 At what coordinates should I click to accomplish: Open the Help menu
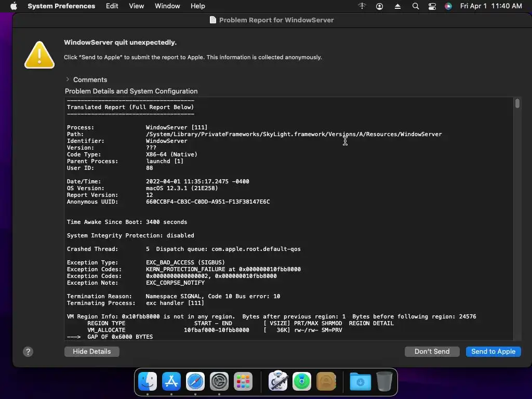(x=197, y=6)
